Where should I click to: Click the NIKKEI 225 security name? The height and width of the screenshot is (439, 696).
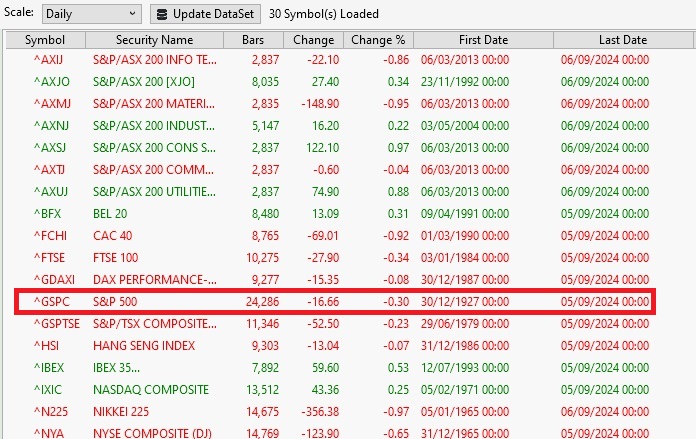121,412
